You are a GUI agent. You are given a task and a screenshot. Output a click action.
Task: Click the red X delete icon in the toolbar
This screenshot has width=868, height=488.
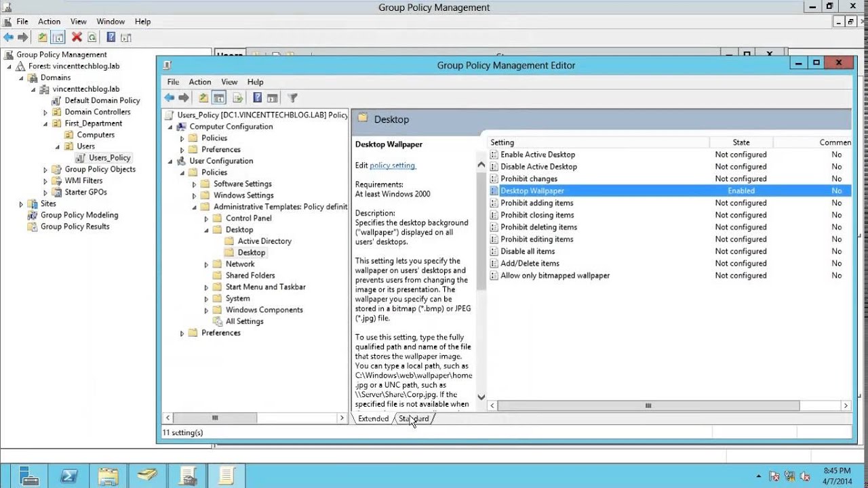click(77, 38)
